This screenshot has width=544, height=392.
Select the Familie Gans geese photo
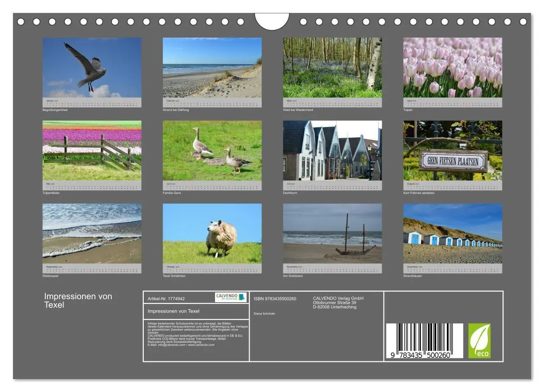(212, 151)
